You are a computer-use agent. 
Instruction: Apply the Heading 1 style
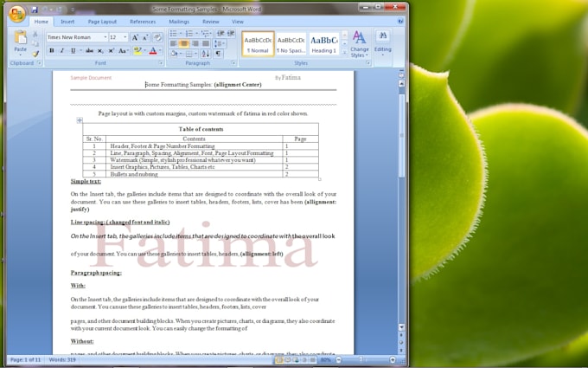tap(324, 44)
